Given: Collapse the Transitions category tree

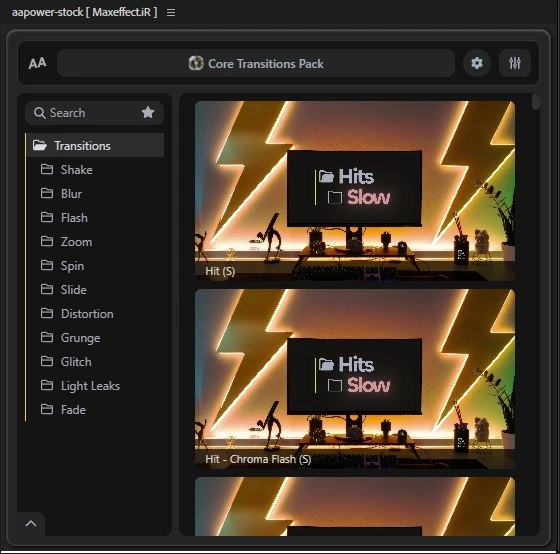Looking at the screenshot, I should pyautogui.click(x=95, y=145).
